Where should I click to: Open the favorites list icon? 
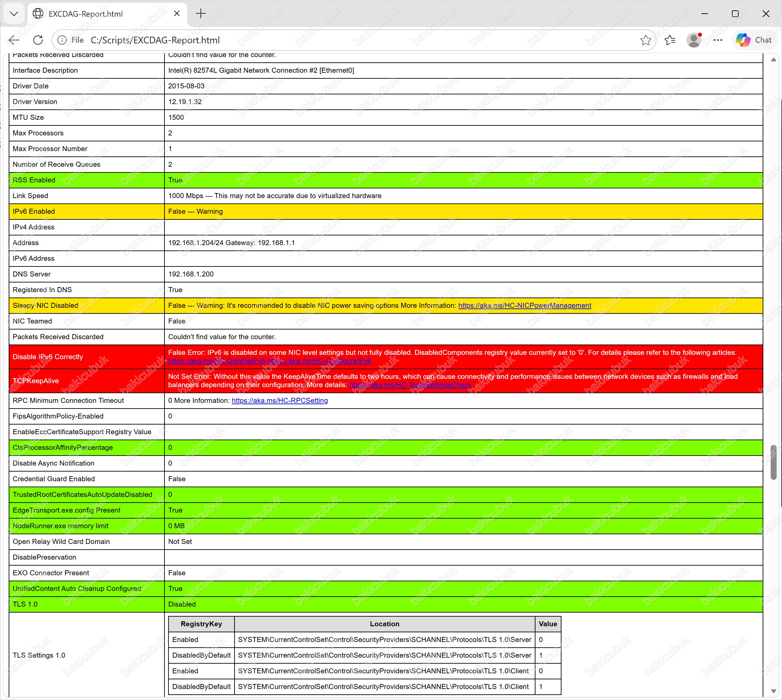pyautogui.click(x=670, y=40)
